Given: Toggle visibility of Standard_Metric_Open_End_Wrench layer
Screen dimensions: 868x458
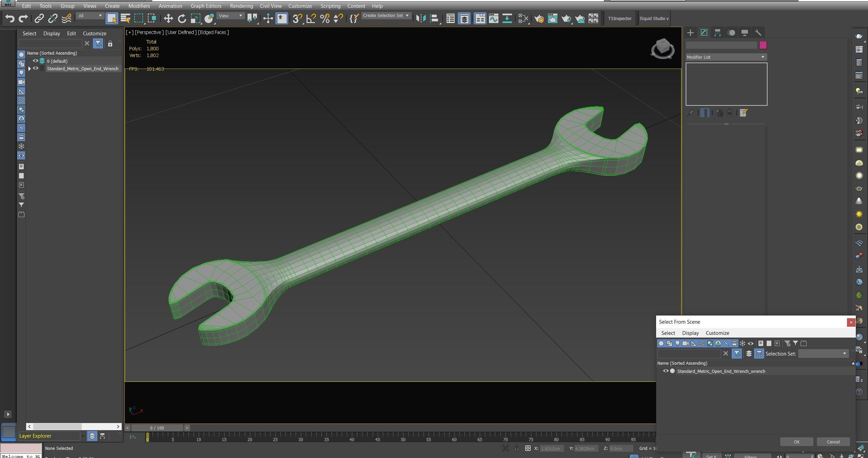Looking at the screenshot, I should tap(35, 68).
